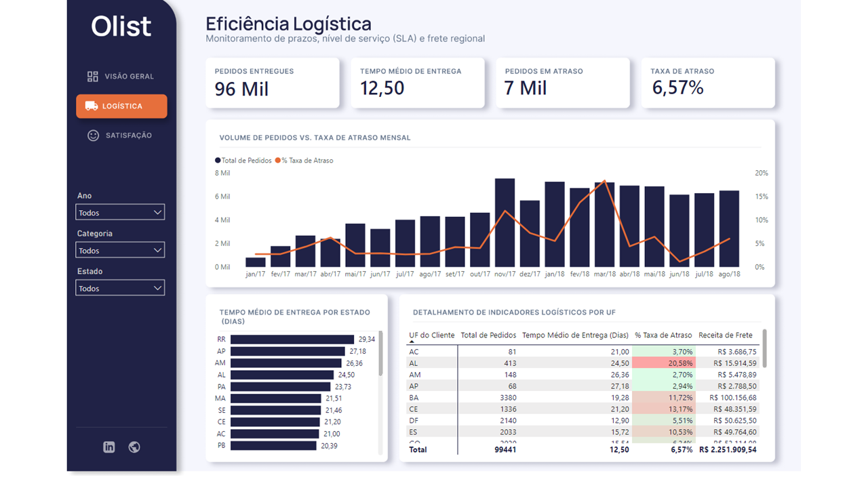Open the Ano dropdown
868x488 pixels.
coord(120,213)
